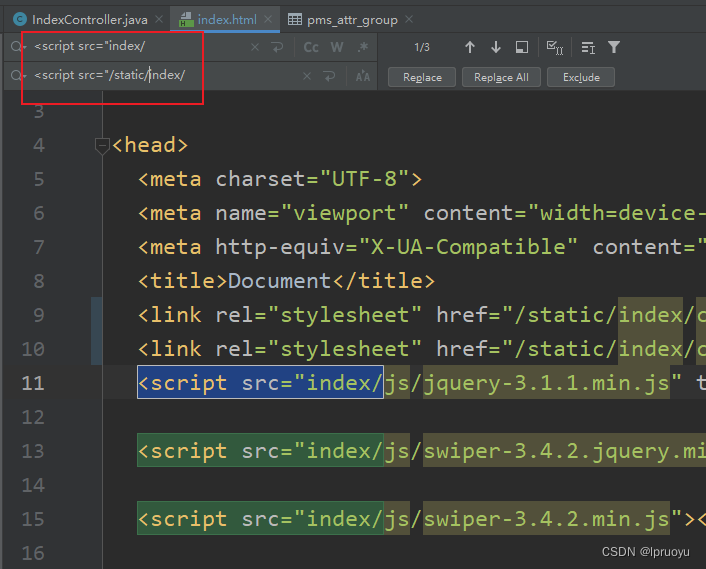
Task: Clear the find field text
Action: [255, 47]
